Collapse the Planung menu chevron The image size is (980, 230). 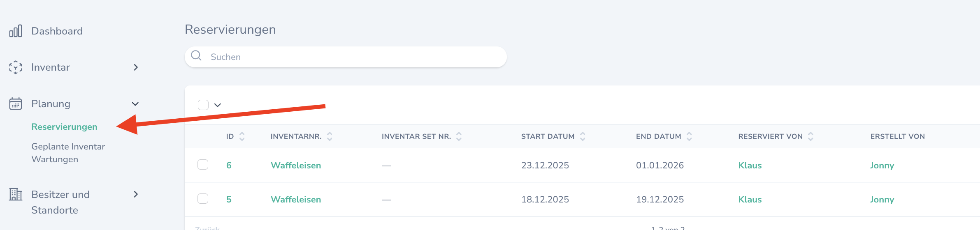tap(135, 104)
